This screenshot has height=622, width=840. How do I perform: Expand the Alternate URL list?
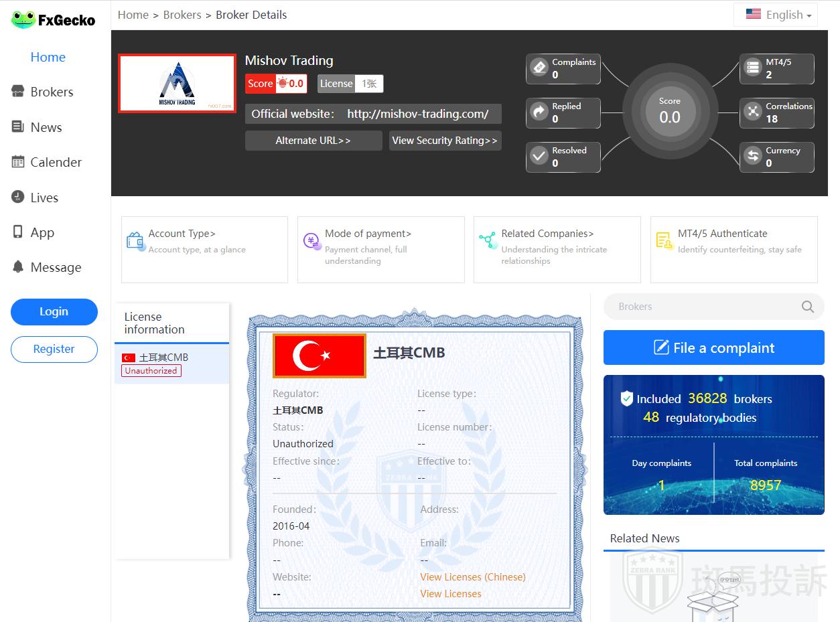[313, 141]
